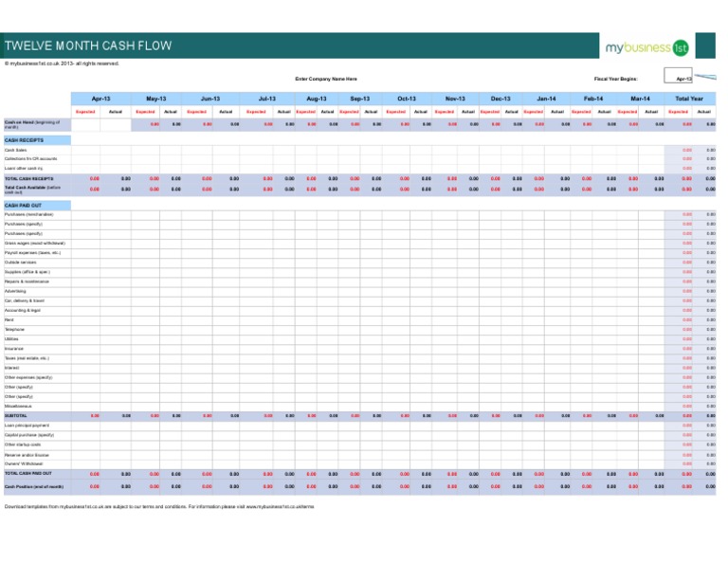
Task: Click the 'Other startup costs' row label
Action: [23, 445]
